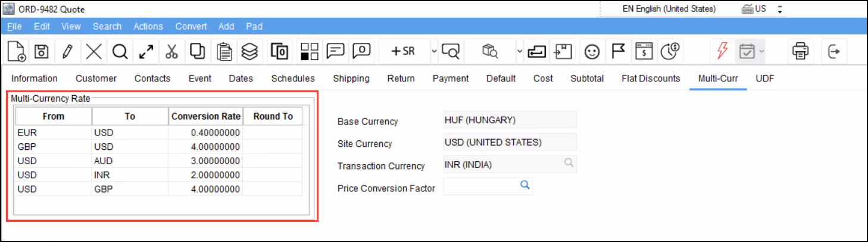Click the Price Conversion Factor field
The image size is (868, 242).
coord(480,186)
